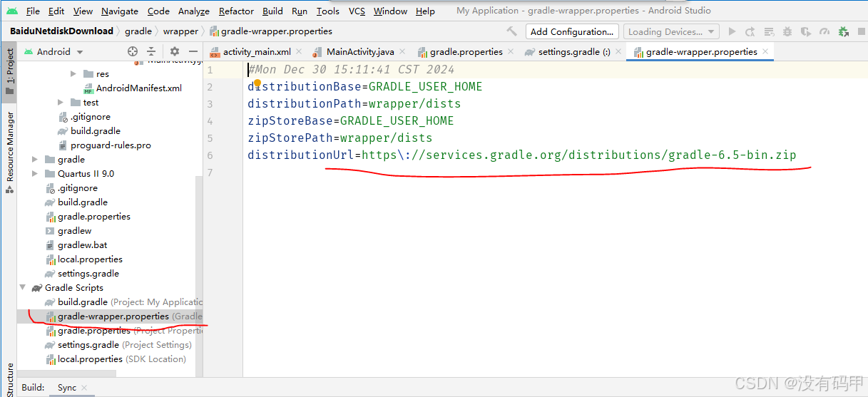This screenshot has height=397, width=868.
Task: Open the Resource Manager tool window
Action: pos(9,151)
